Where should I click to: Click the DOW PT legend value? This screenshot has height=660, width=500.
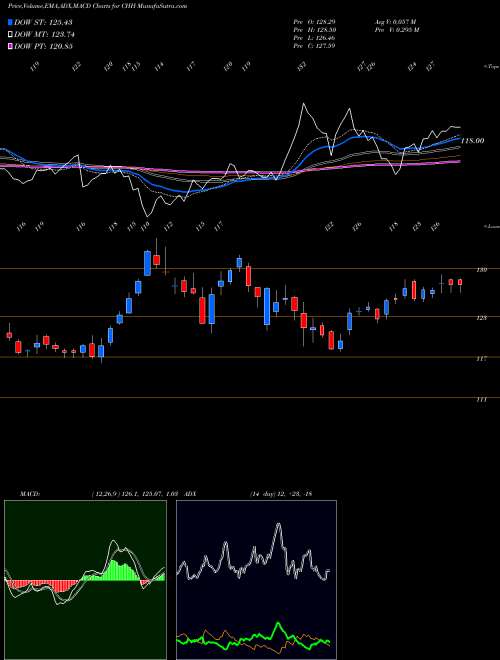point(45,46)
